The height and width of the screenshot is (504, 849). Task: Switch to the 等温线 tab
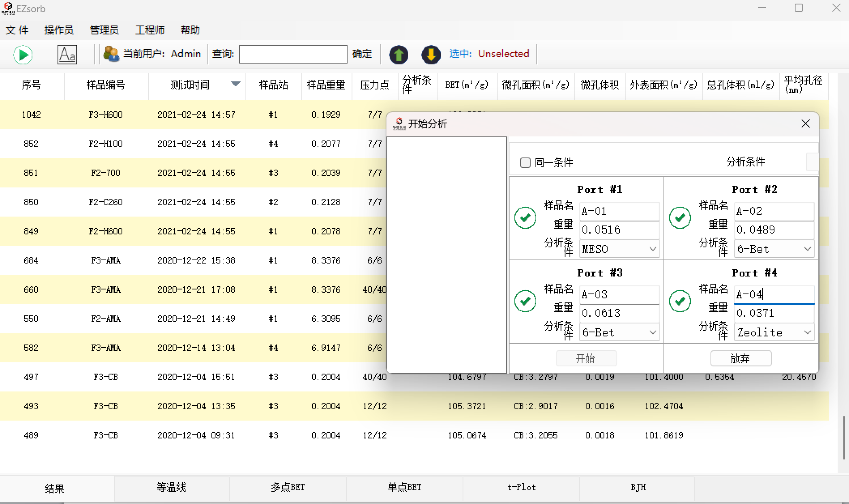pyautogui.click(x=171, y=487)
